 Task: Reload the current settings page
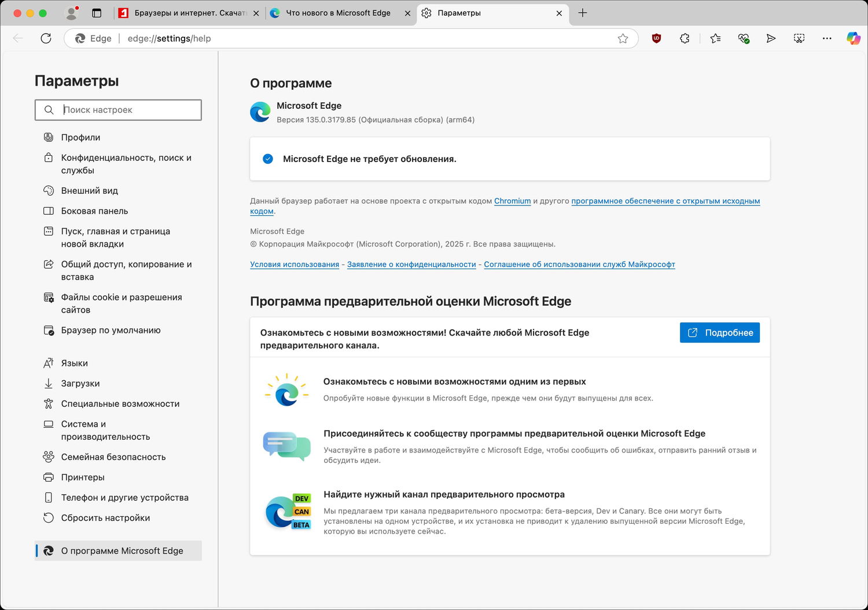[46, 38]
